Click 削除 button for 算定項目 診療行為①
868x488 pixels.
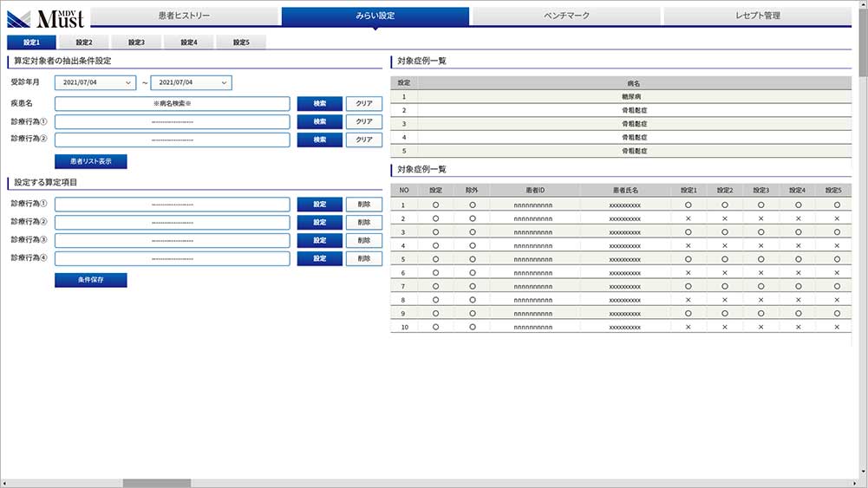point(363,205)
